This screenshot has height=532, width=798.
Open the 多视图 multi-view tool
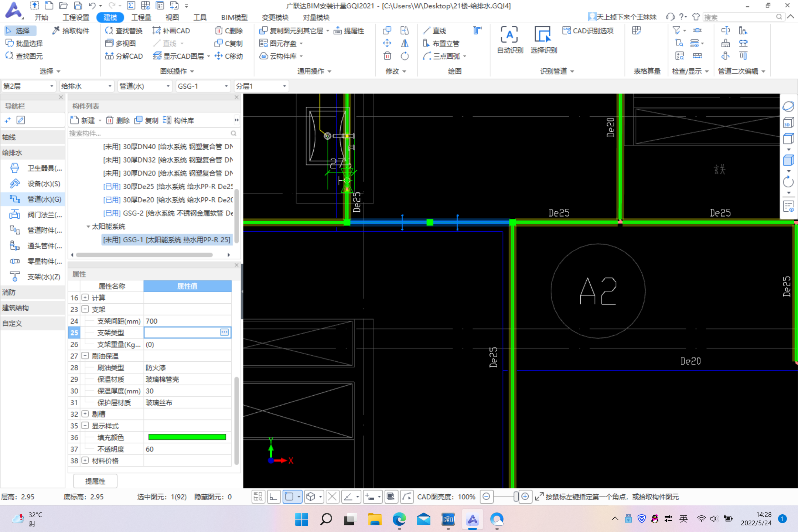(120, 43)
